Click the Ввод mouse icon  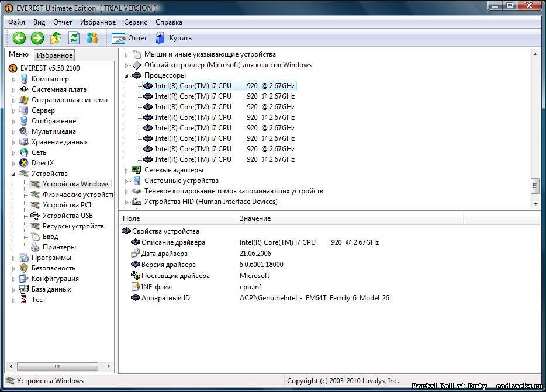(x=35, y=237)
